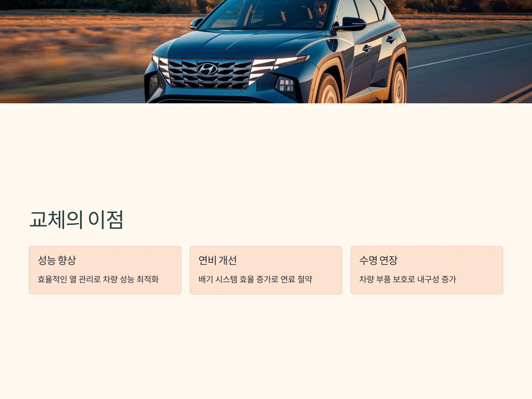Select text 효율적인 열 관리로 차량 성능 최적화

click(x=98, y=279)
